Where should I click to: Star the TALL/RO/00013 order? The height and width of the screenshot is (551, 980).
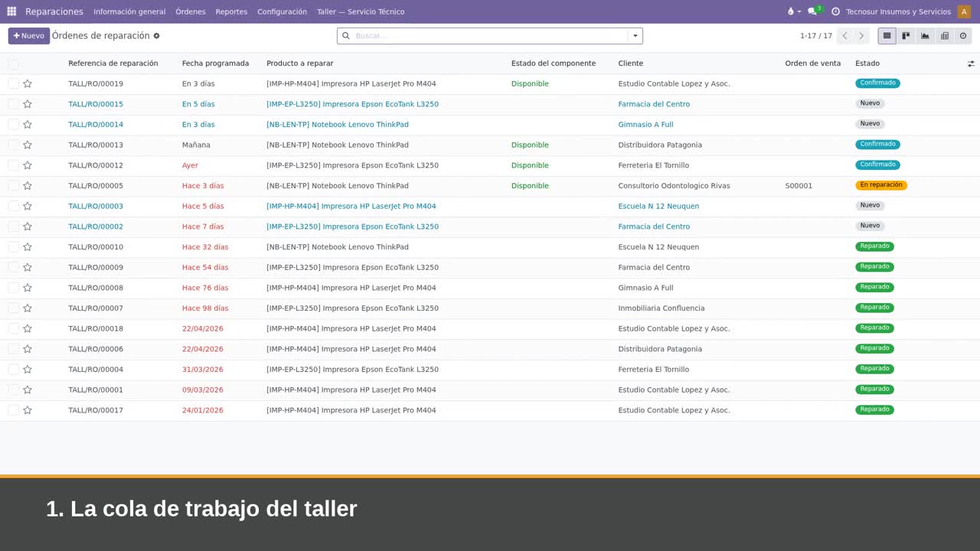click(x=28, y=145)
